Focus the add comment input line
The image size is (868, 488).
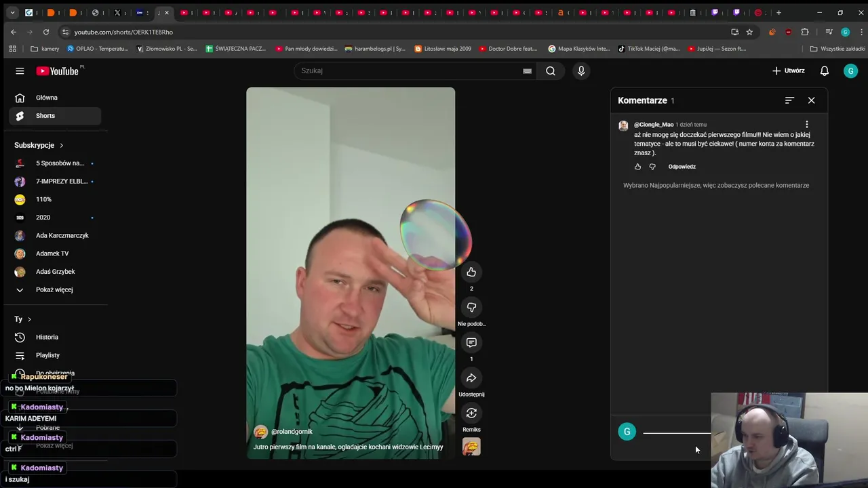677,432
